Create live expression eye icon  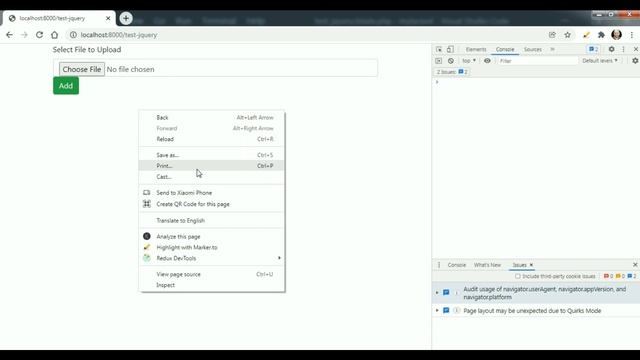pos(487,61)
